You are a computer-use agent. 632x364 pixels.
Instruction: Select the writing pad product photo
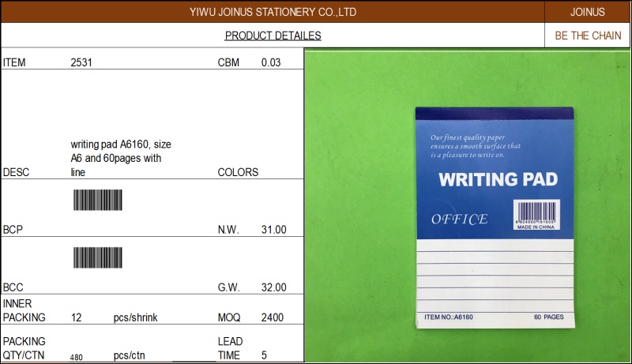click(x=468, y=205)
